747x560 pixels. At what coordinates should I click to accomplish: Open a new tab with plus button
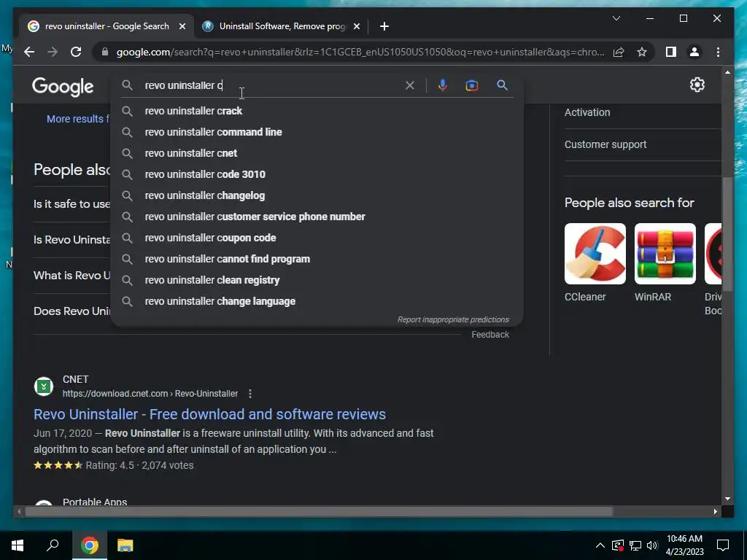click(x=384, y=26)
